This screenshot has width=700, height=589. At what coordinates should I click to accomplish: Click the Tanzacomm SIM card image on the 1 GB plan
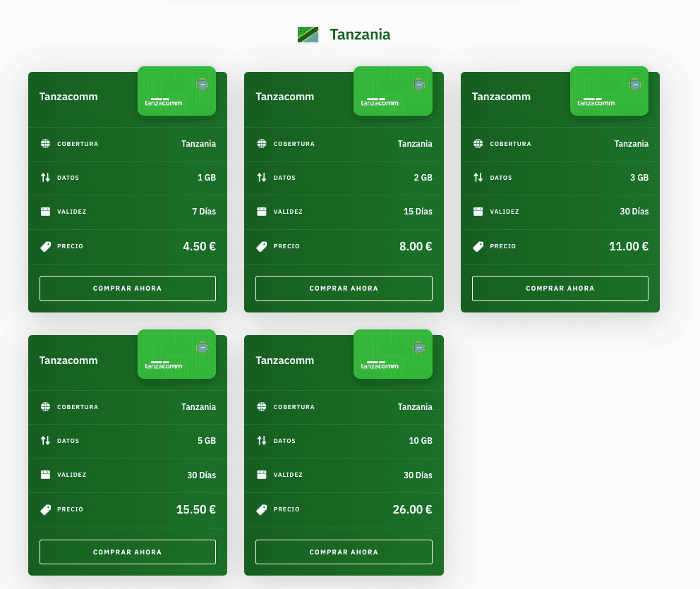[x=176, y=91]
